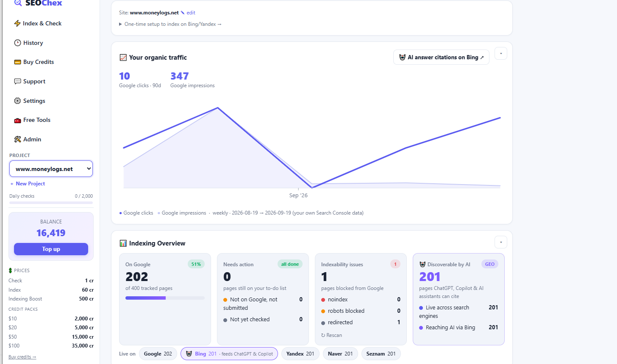617x364 pixels.
Task: Click the Live across search engines row
Action: pyautogui.click(x=459, y=312)
